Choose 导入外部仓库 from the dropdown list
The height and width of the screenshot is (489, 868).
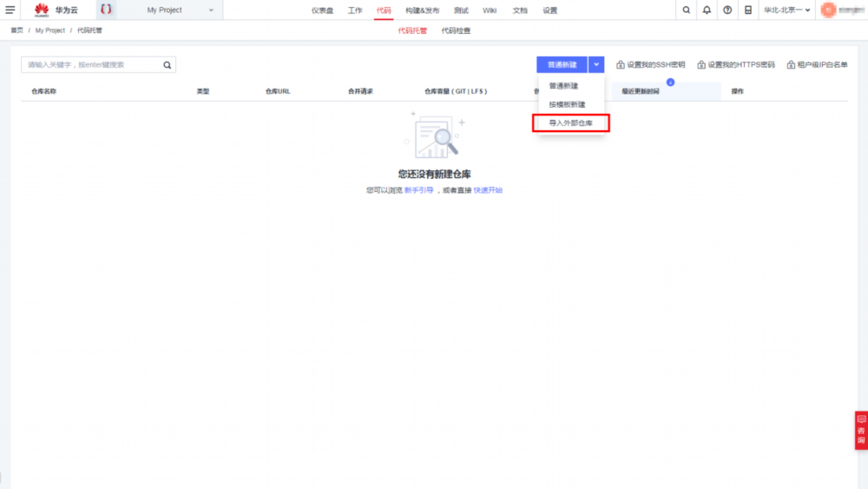coord(571,123)
